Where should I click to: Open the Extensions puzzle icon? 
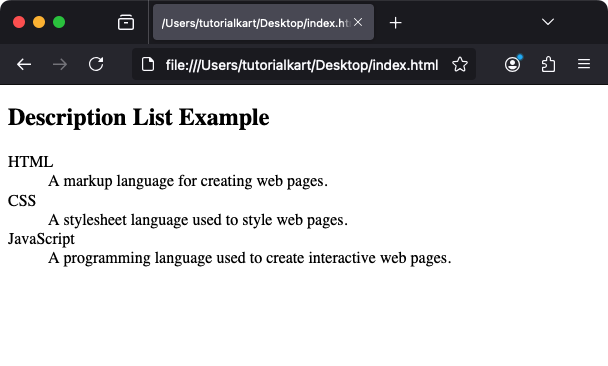pyautogui.click(x=548, y=64)
